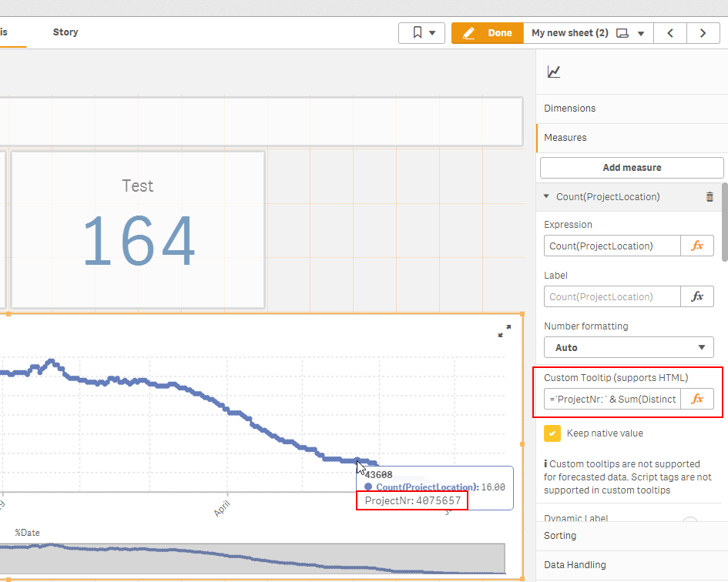Open the Measures section

(632, 138)
